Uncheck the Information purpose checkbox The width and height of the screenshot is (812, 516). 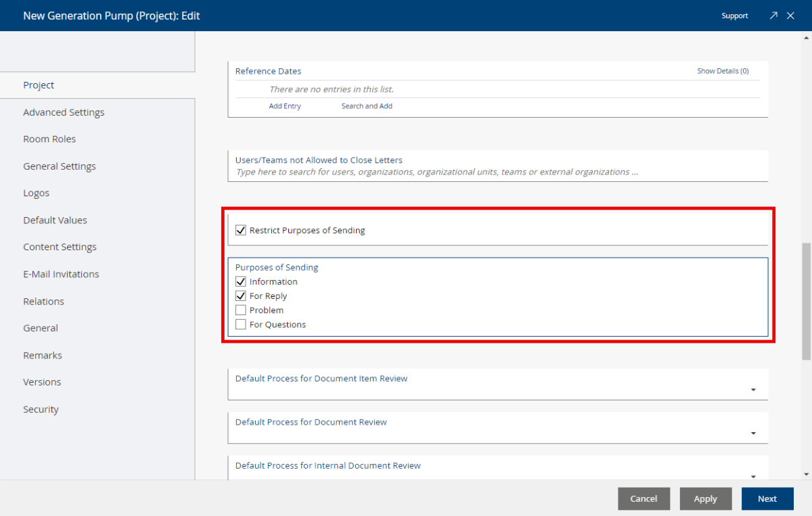(x=241, y=282)
